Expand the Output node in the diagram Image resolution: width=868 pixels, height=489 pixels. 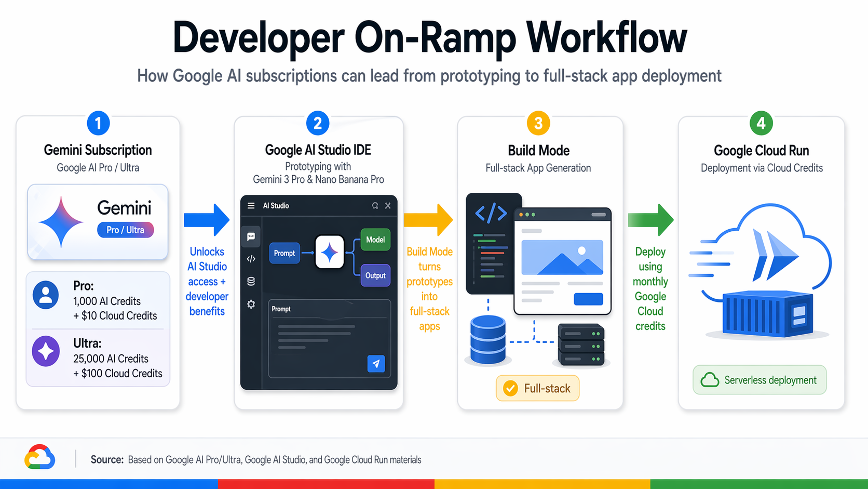click(375, 275)
